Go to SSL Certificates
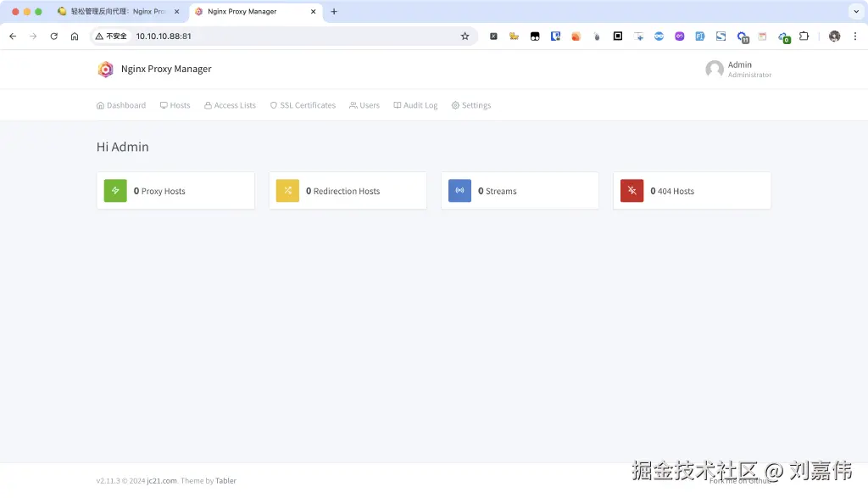Image resolution: width=868 pixels, height=498 pixels. tap(303, 105)
